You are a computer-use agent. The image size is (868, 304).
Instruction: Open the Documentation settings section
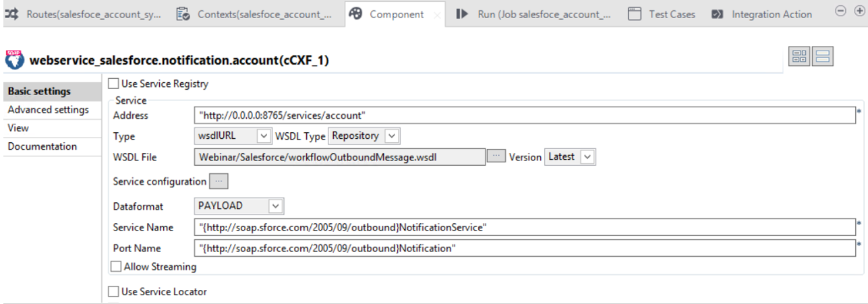coord(42,146)
